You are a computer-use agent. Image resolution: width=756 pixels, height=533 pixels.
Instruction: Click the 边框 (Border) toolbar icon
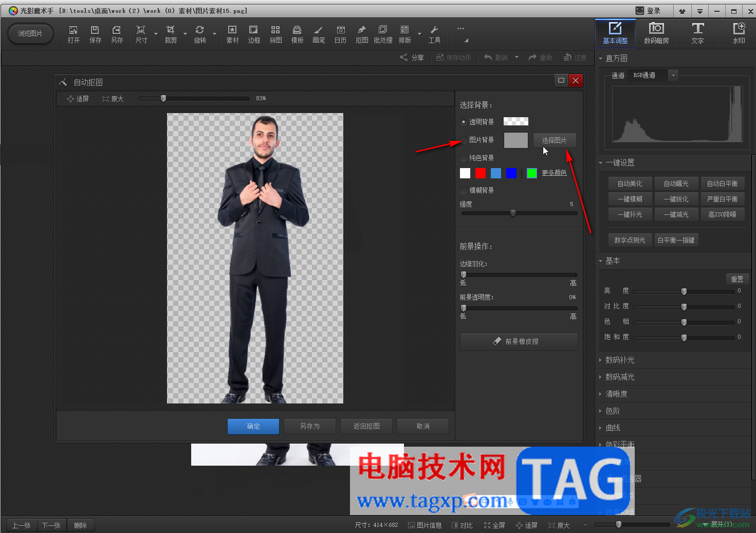(x=254, y=34)
